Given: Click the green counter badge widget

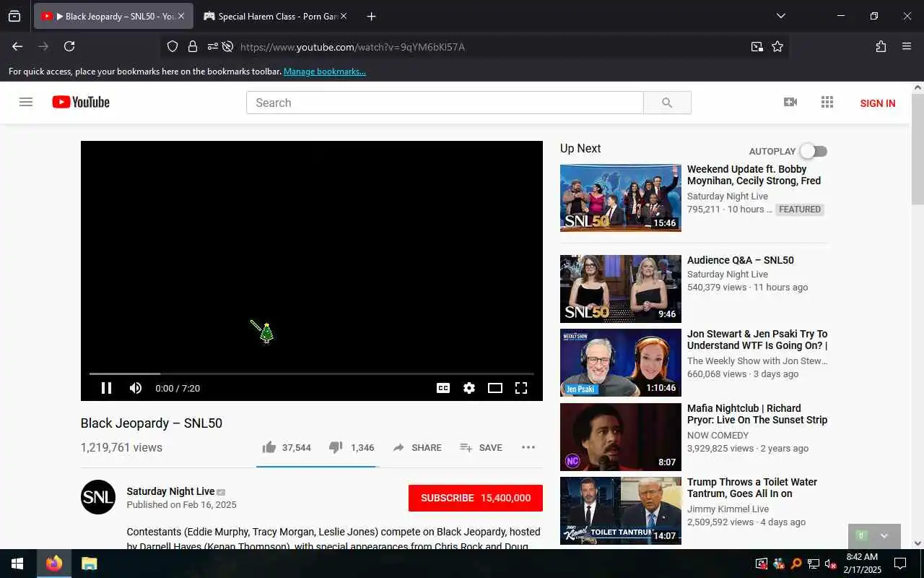Looking at the screenshot, I should (x=861, y=536).
